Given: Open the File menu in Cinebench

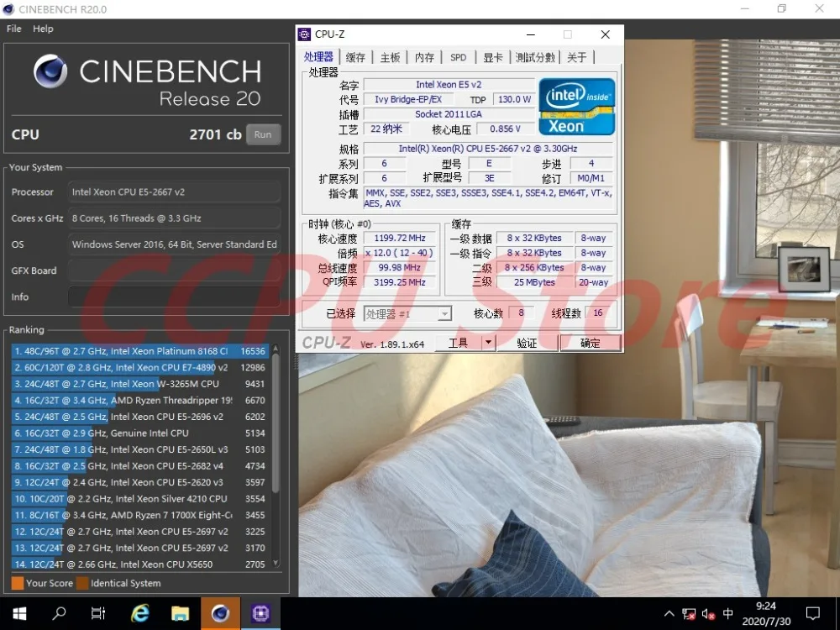Looking at the screenshot, I should [x=14, y=29].
